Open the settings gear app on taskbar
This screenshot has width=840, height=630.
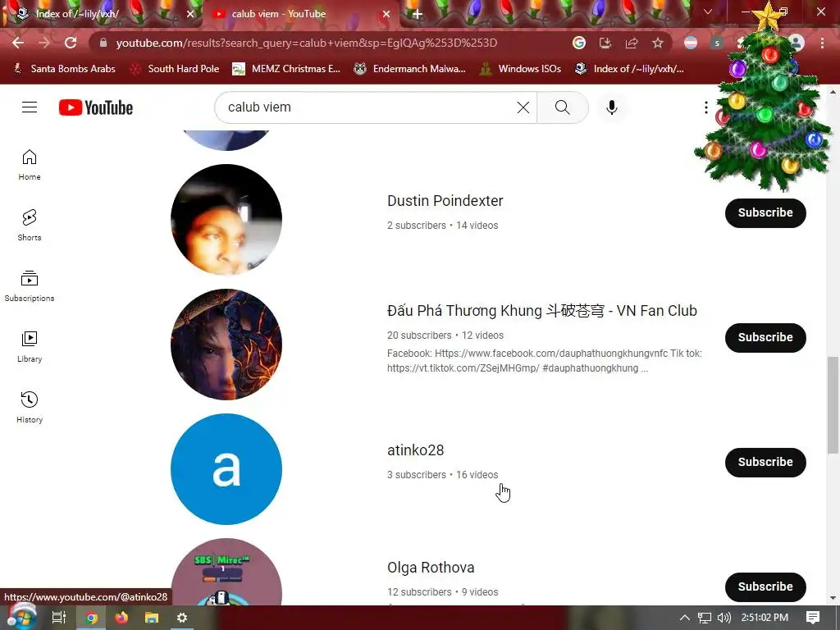pyautogui.click(x=182, y=618)
